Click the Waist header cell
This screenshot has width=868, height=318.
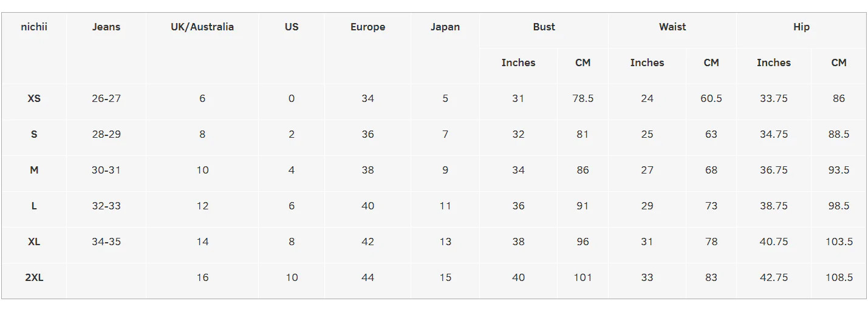coord(672,27)
